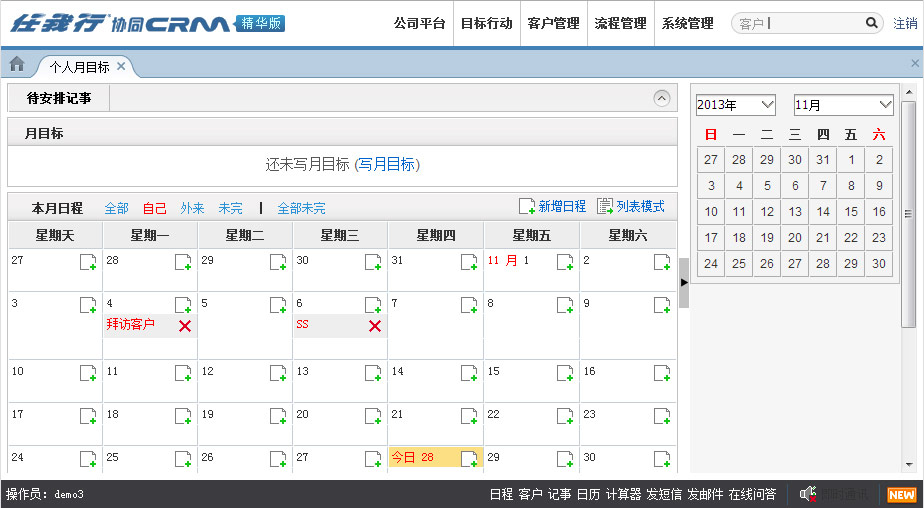The height and width of the screenshot is (508, 924).
Task: Click the search magnifier icon
Action: tap(871, 23)
